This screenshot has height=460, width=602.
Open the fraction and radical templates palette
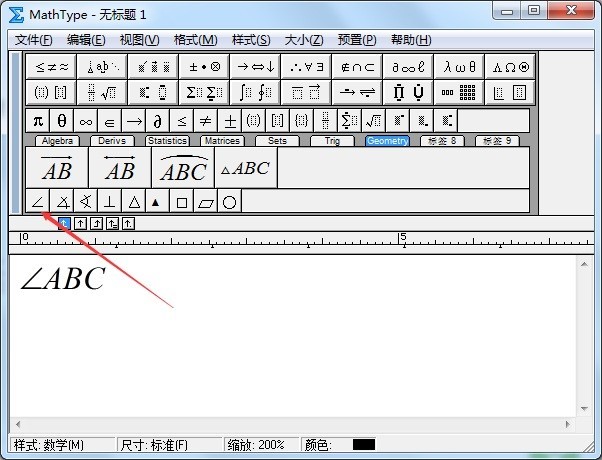(101, 93)
